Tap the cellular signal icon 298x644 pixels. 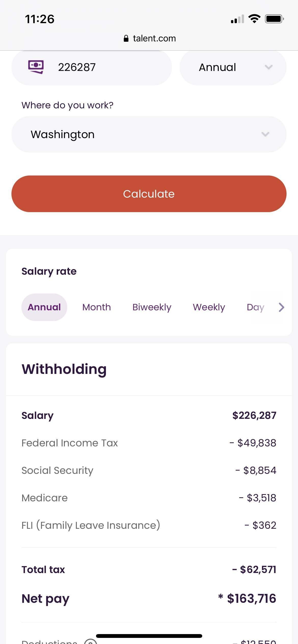click(237, 18)
